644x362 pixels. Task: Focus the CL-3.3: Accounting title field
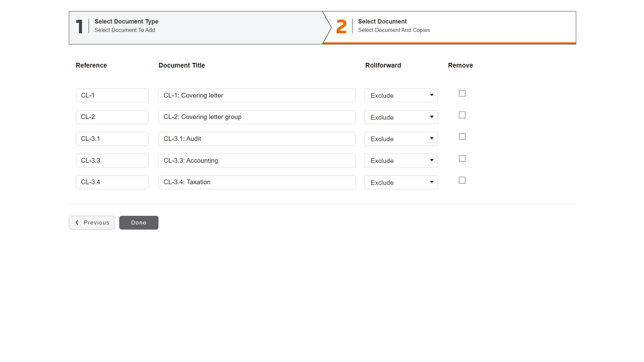[x=257, y=161]
